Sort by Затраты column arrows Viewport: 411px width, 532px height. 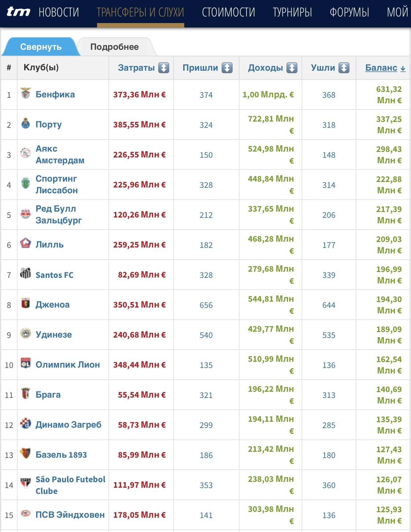pos(164,68)
